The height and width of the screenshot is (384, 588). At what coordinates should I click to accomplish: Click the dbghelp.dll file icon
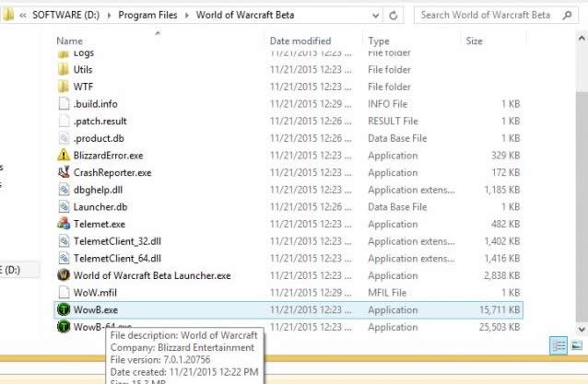tap(63, 190)
